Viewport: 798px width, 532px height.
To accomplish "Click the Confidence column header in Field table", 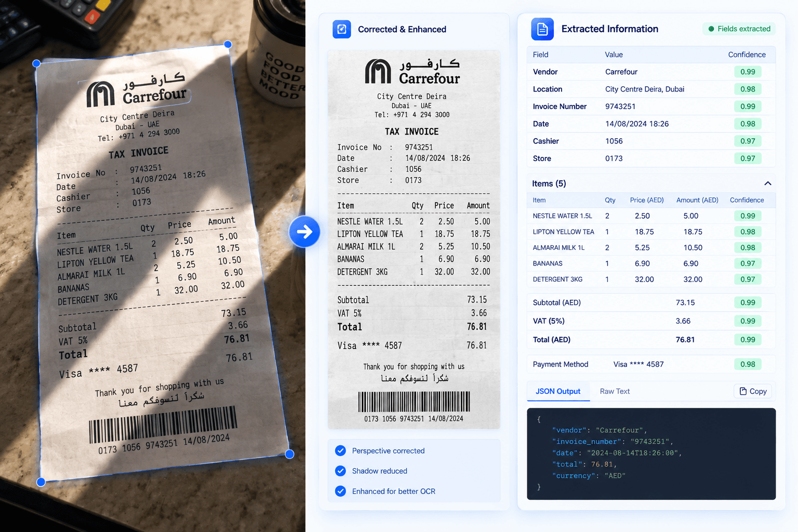I will click(747, 55).
